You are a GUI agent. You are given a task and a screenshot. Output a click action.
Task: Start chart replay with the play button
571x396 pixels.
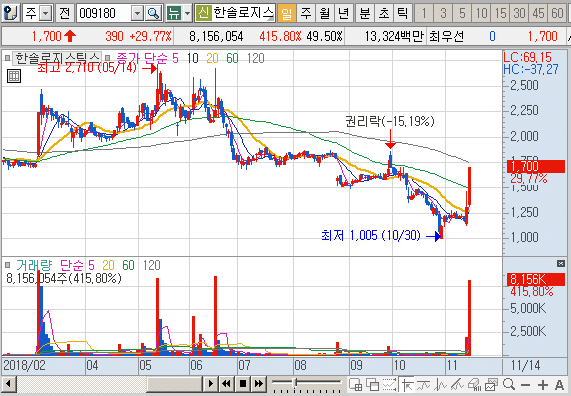pyautogui.click(x=210, y=384)
